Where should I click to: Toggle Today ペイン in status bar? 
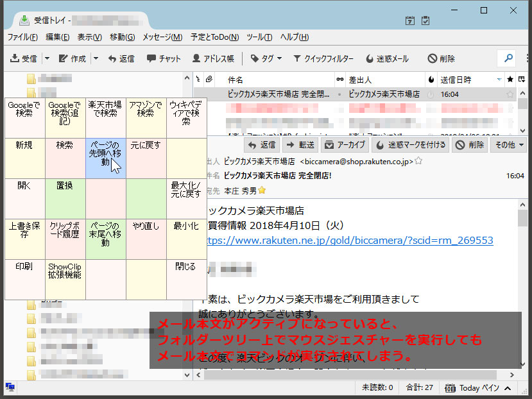(x=476, y=388)
